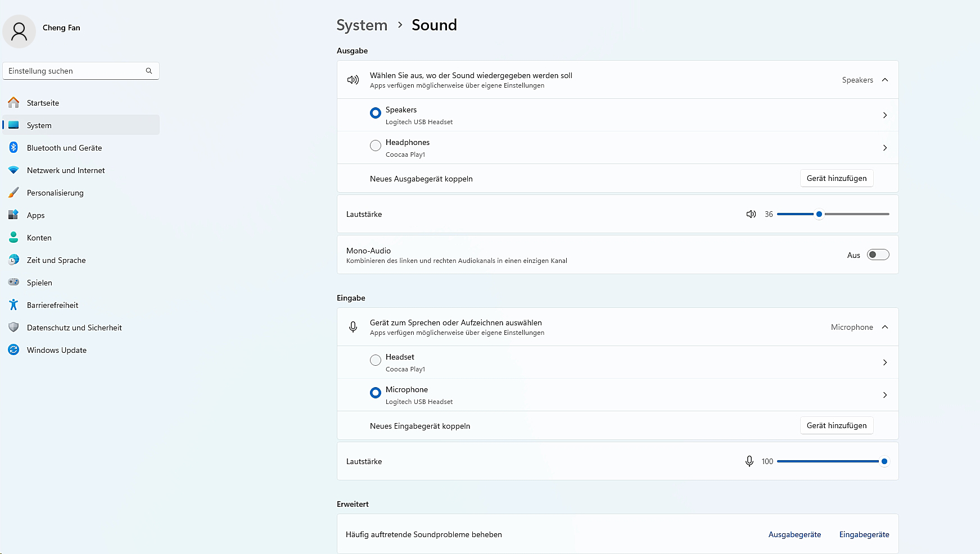Select Speakers Logitech USB Headset radio button

(x=376, y=113)
